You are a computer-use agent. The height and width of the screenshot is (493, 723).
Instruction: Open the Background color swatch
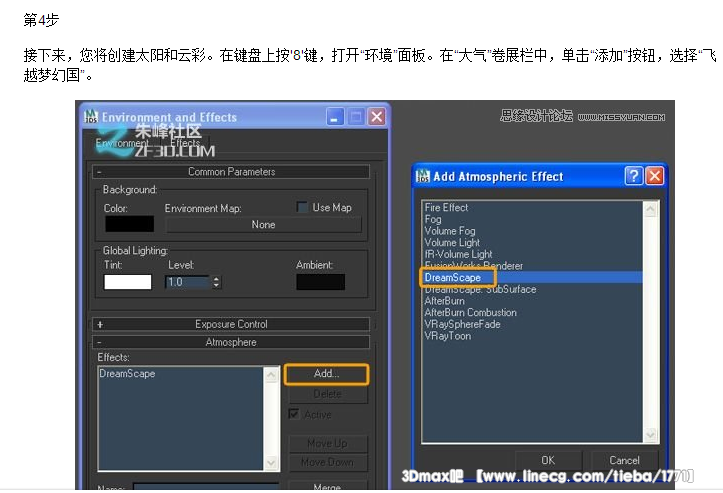[x=129, y=224]
